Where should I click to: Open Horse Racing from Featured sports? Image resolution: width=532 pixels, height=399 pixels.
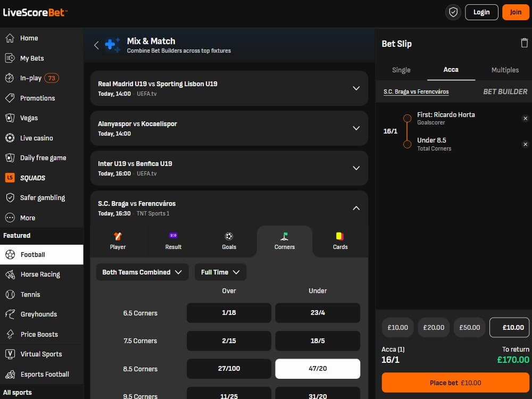pyautogui.click(x=11, y=275)
